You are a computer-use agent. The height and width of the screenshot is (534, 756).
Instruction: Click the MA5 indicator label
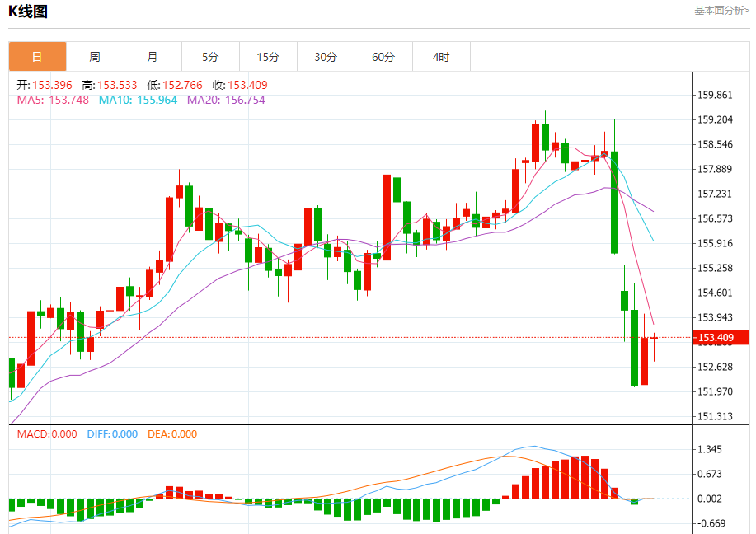click(53, 100)
